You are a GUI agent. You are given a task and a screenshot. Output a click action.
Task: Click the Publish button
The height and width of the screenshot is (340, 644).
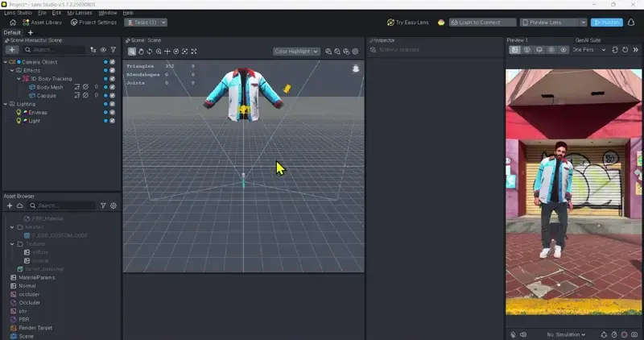point(607,23)
